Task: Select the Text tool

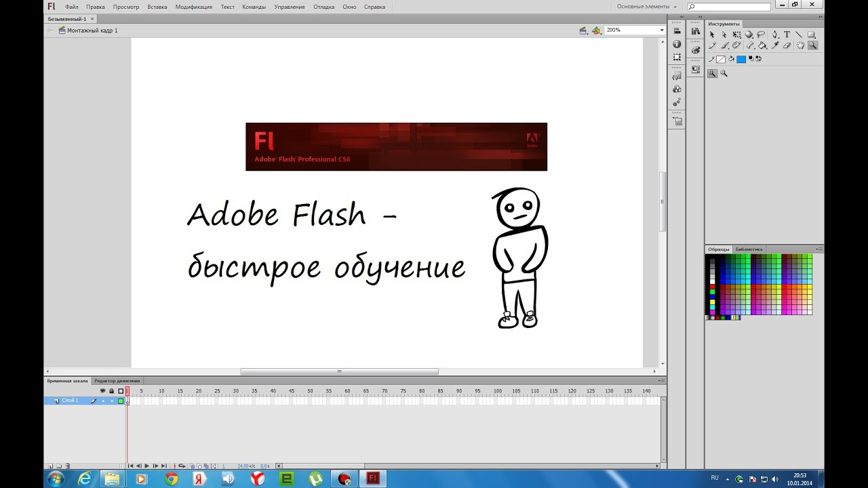Action: (x=787, y=35)
